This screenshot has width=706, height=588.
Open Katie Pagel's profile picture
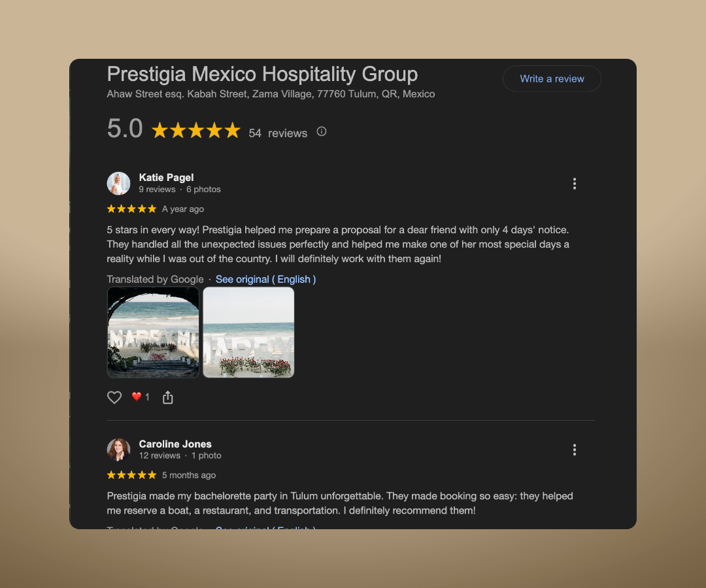coord(118,184)
